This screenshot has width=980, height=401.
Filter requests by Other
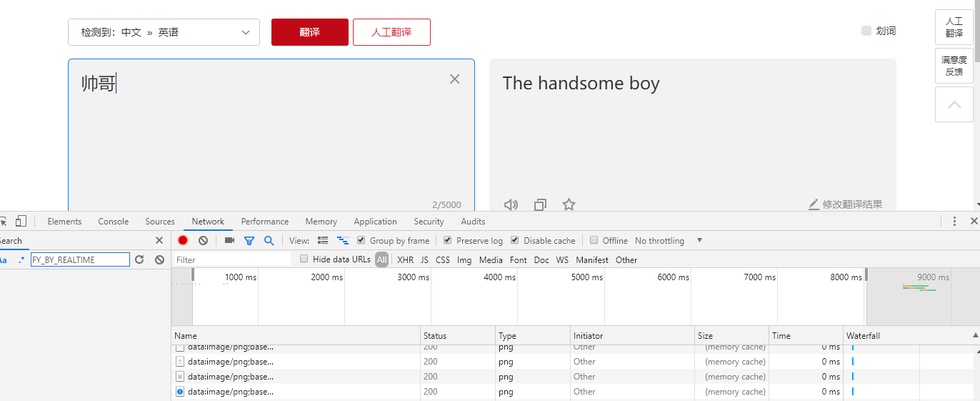click(626, 260)
